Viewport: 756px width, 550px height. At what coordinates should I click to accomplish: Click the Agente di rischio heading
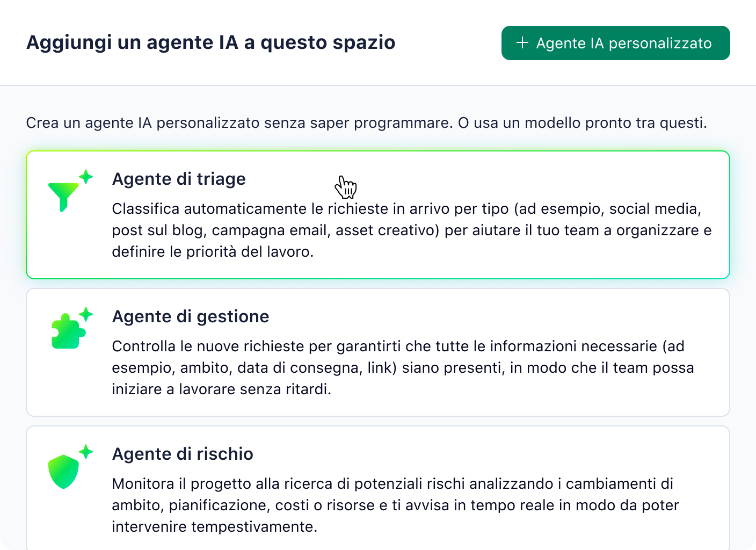pos(183,454)
